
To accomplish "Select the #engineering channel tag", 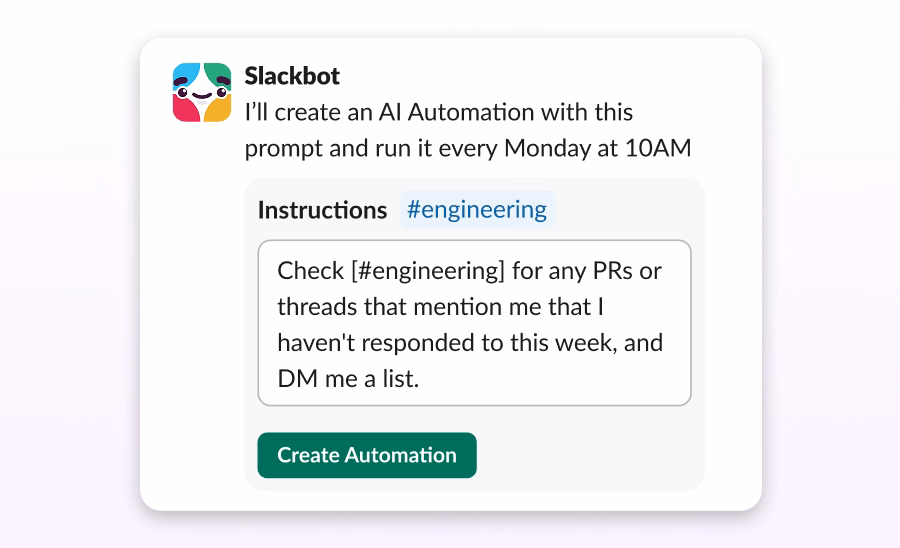I will 477,210.
